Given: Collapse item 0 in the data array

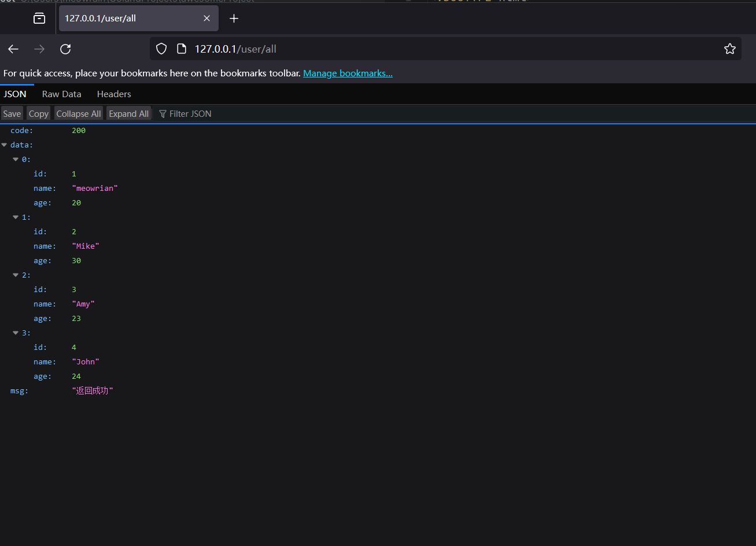Looking at the screenshot, I should coord(16,160).
